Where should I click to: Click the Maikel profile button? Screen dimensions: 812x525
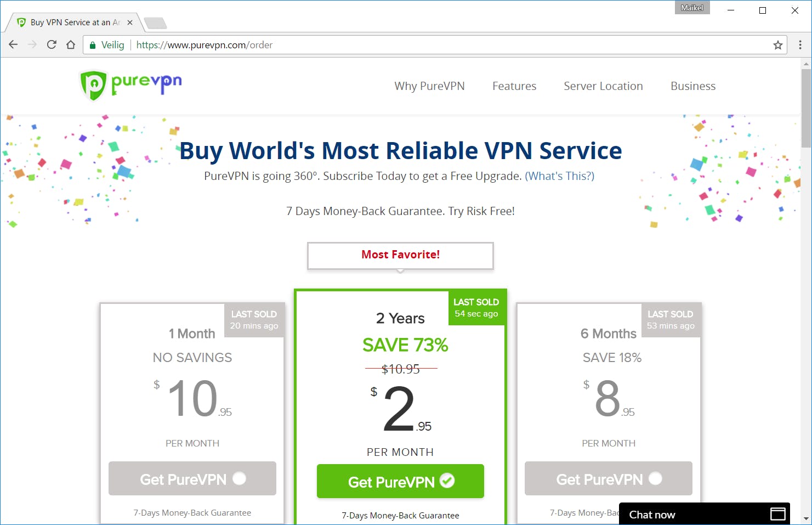click(692, 8)
